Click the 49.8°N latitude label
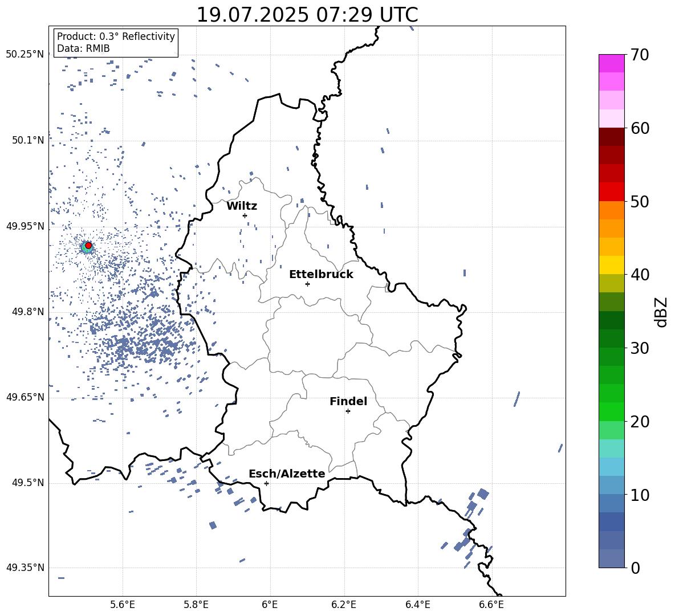The height and width of the screenshot is (616, 675). pyautogui.click(x=28, y=312)
